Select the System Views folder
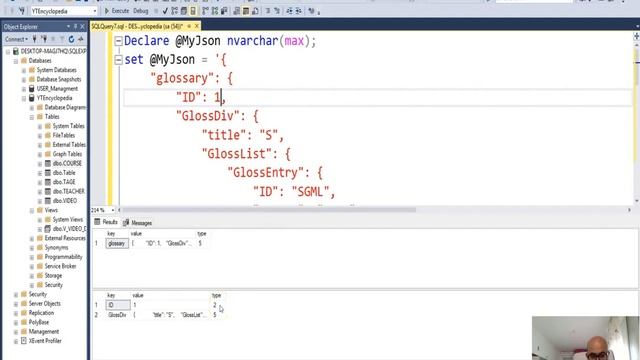 (68, 220)
